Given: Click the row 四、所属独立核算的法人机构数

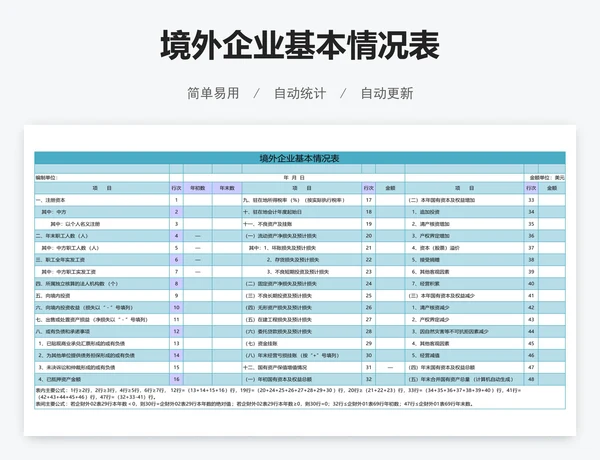Looking at the screenshot, I should [x=102, y=284].
